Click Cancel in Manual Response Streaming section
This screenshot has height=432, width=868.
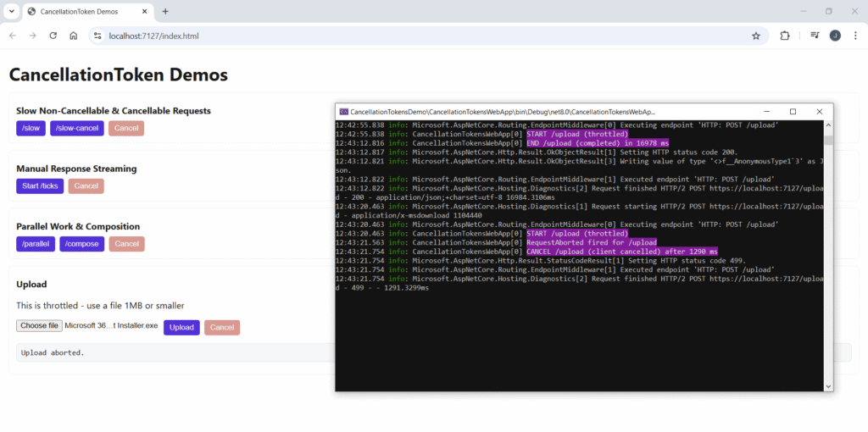(x=86, y=186)
